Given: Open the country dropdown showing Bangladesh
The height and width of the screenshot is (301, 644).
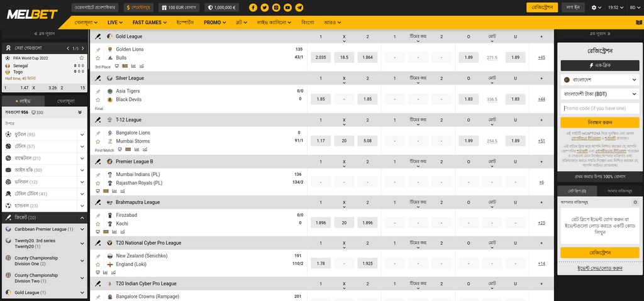Looking at the screenshot, I should click(x=600, y=80).
